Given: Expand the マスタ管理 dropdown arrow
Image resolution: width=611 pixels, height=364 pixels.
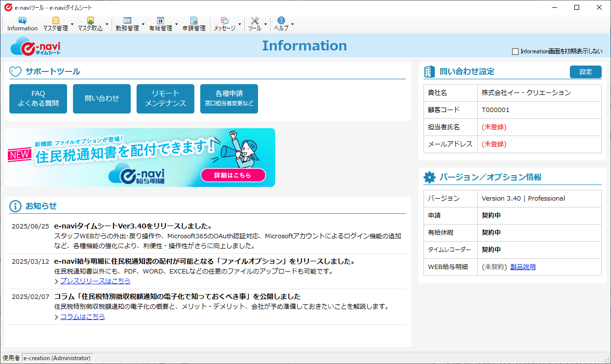Looking at the screenshot, I should point(72,23).
